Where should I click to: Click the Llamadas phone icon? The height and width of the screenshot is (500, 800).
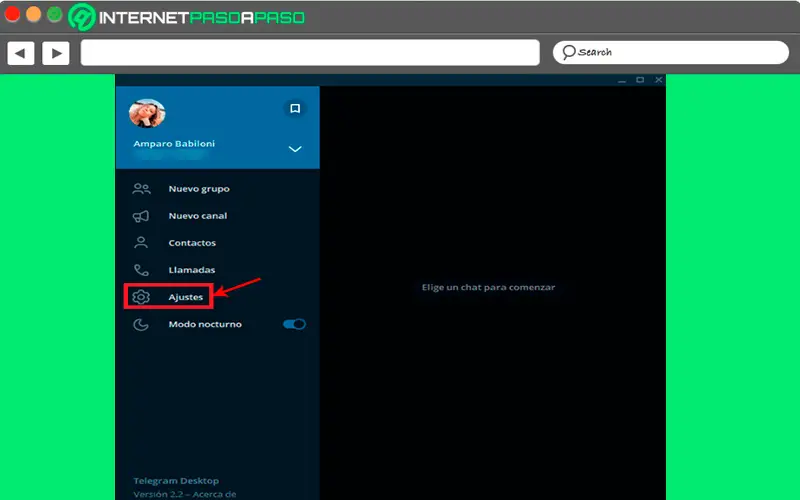141,270
